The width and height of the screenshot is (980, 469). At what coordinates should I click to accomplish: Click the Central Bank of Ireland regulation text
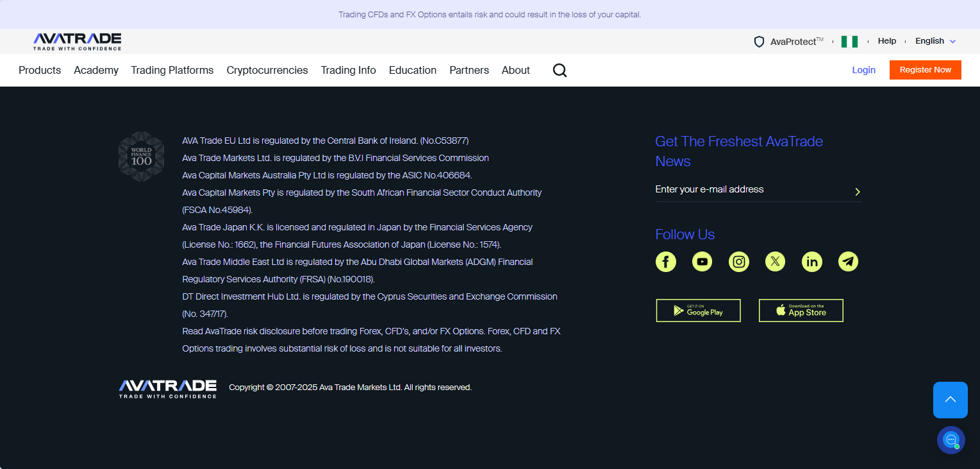[x=326, y=141]
